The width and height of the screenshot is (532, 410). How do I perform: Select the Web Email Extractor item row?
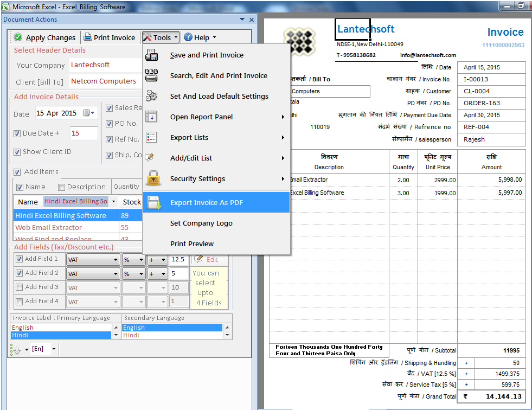[78, 227]
